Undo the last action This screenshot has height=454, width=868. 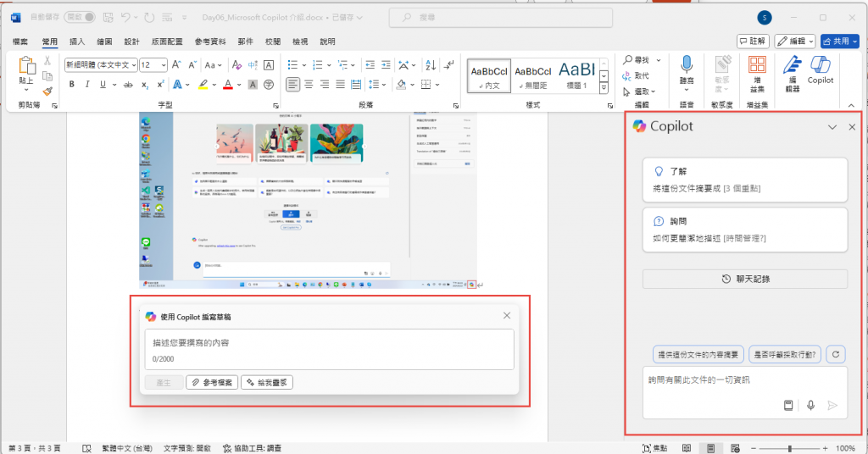(x=125, y=18)
